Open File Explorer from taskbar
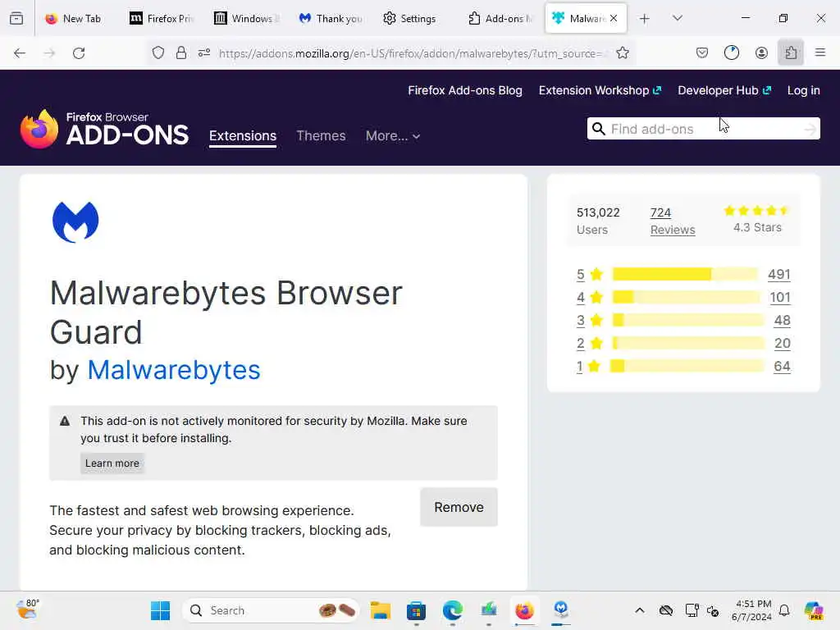Viewport: 840px width, 630px height. [x=381, y=610]
